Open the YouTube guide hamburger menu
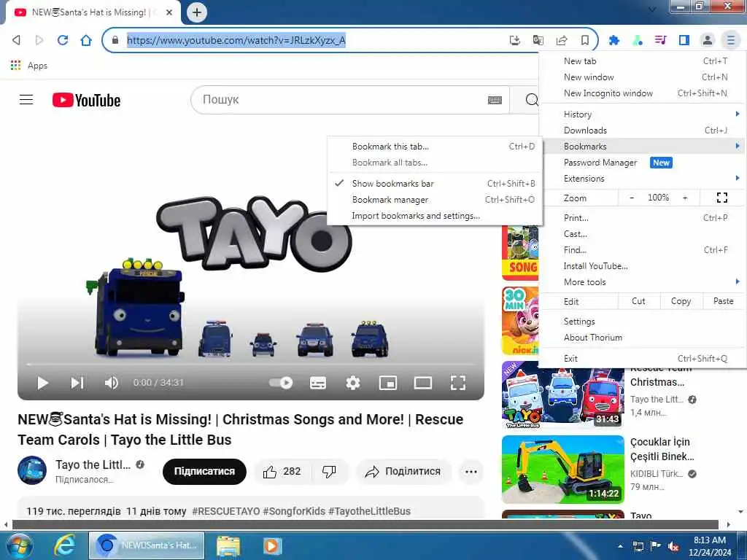747x560 pixels. click(26, 99)
